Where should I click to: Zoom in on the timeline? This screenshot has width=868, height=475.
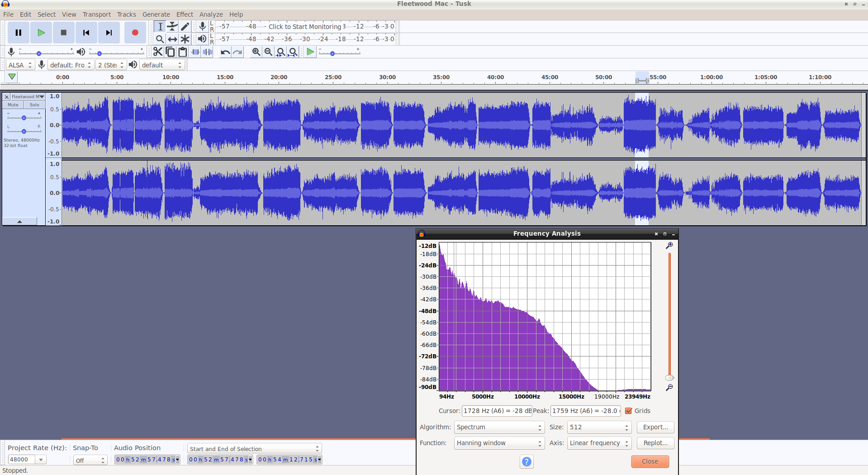pos(256,52)
